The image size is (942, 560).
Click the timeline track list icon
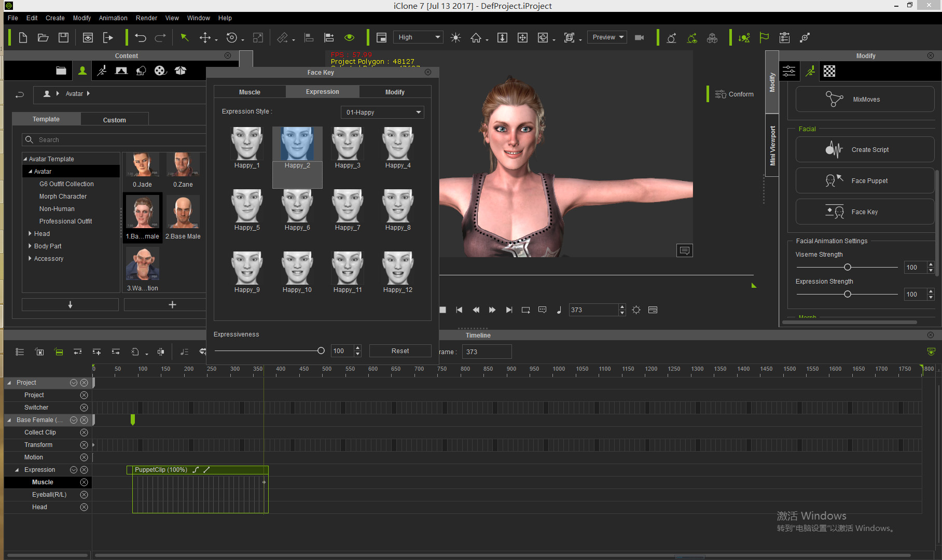click(x=20, y=352)
